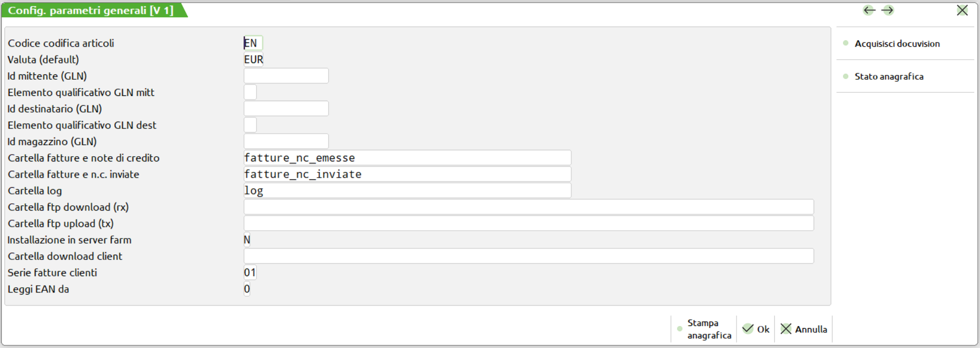Click the Ok checkmark button
980x348 pixels.
(756, 329)
